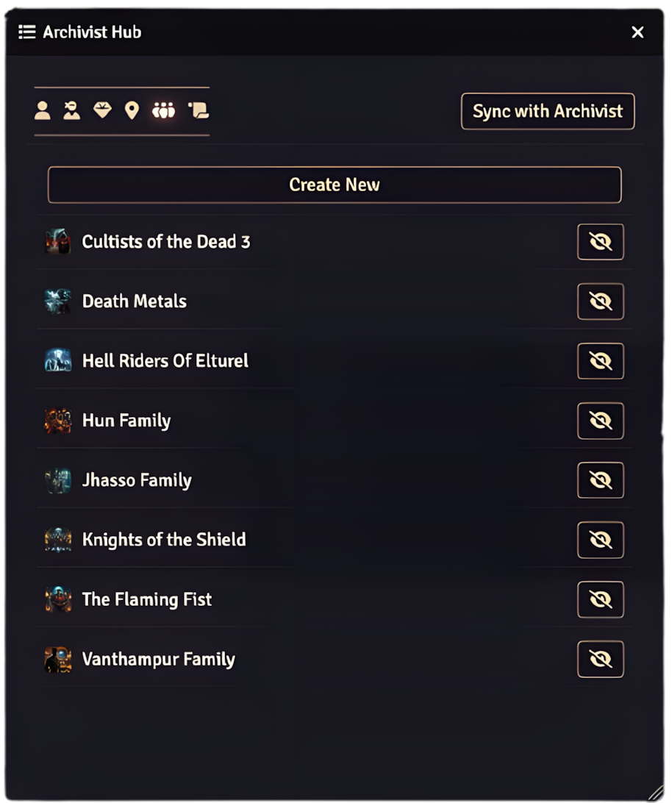Open the Knights of the Shield entry
The image size is (672, 803).
tap(164, 540)
